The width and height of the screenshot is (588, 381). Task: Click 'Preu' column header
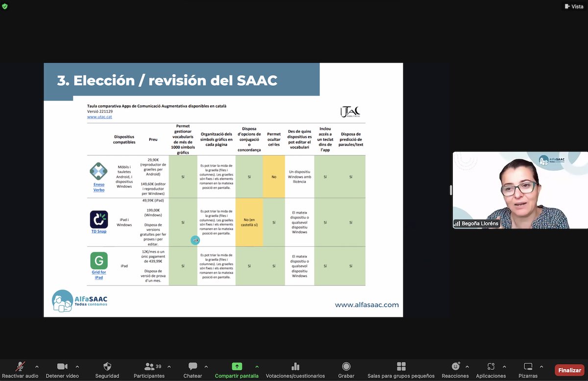tap(153, 139)
